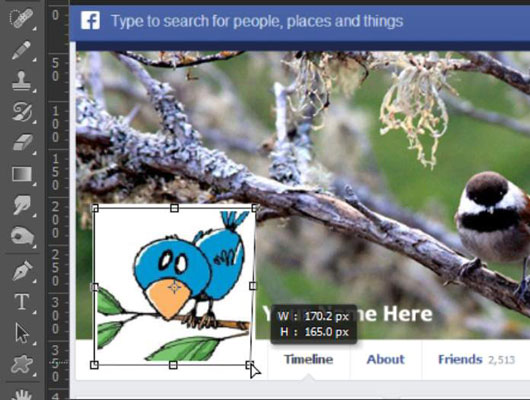Select the Custom Shape tool
The image size is (530, 400).
tap(22, 364)
